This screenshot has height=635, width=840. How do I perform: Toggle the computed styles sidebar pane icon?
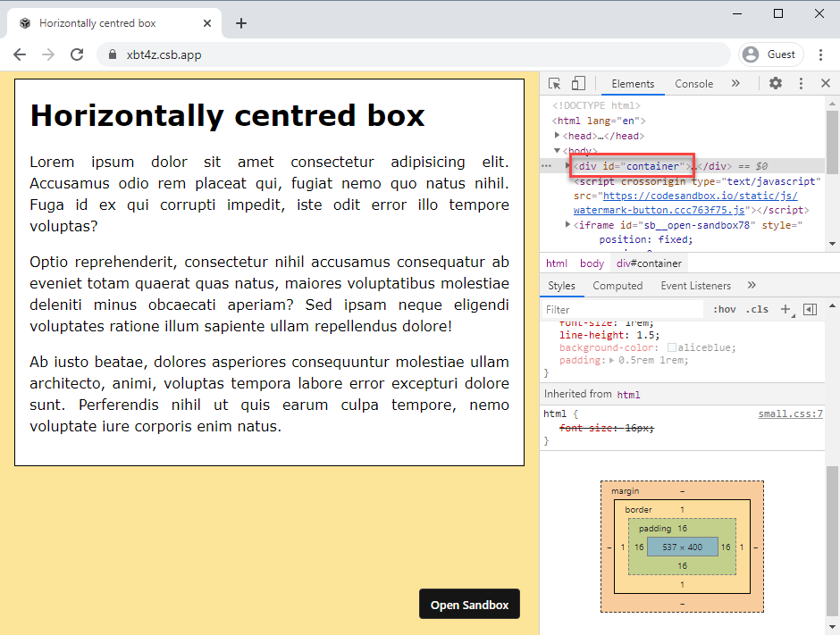pyautogui.click(x=811, y=309)
